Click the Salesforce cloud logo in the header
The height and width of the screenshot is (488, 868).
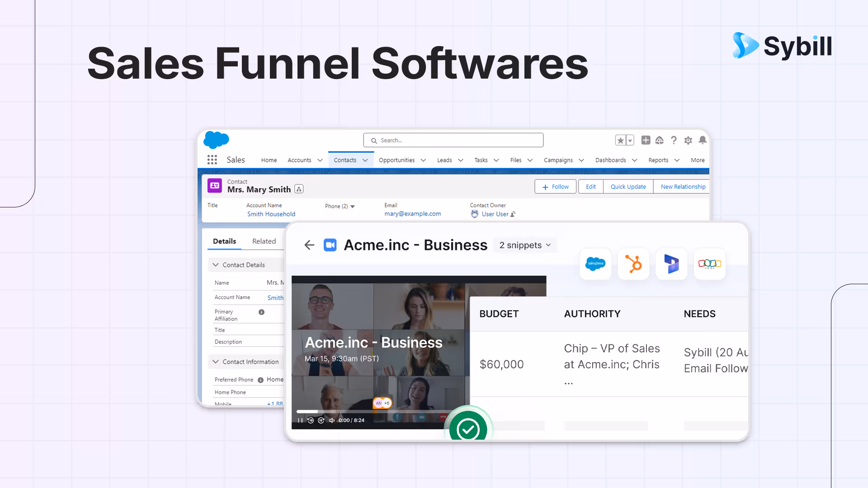pos(216,140)
